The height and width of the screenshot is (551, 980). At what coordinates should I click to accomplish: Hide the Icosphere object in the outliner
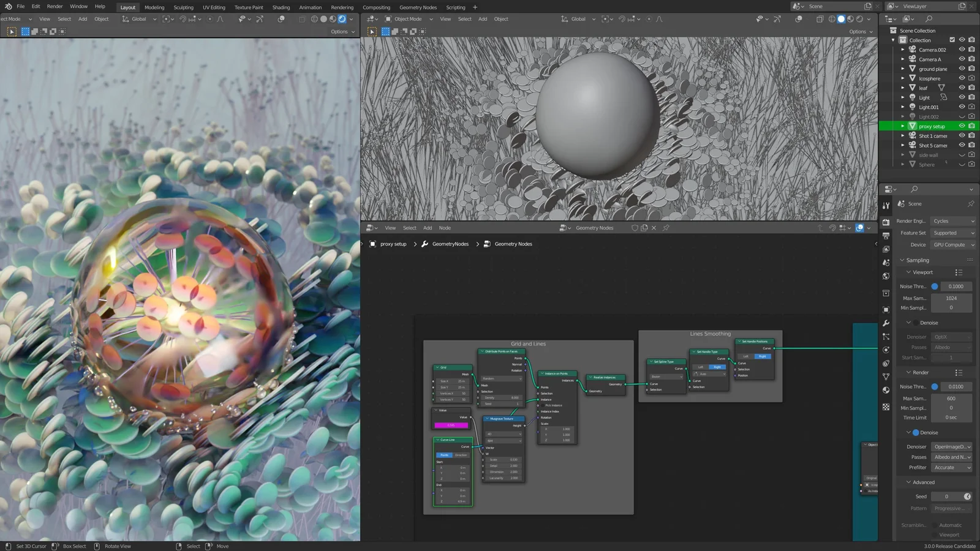tap(962, 78)
